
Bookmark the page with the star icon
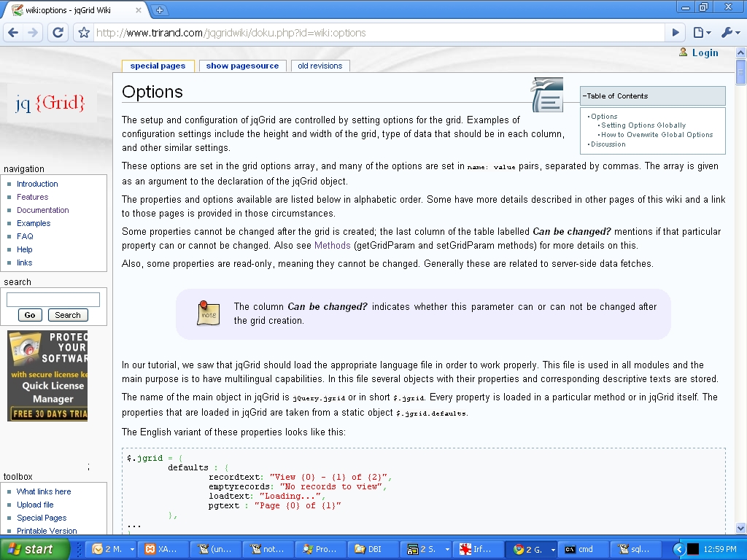point(84,32)
